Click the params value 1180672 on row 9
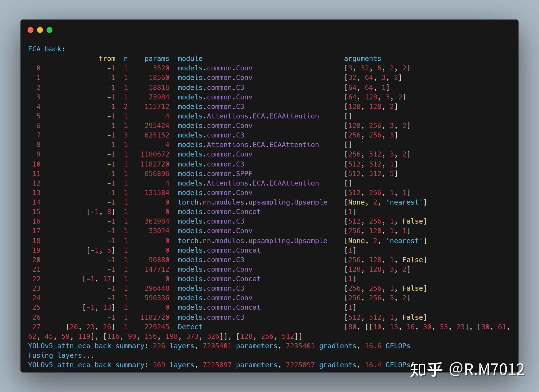539x392 pixels. [155, 154]
